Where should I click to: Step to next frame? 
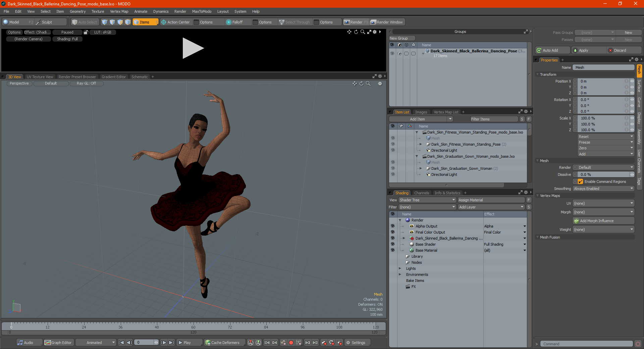tap(164, 343)
